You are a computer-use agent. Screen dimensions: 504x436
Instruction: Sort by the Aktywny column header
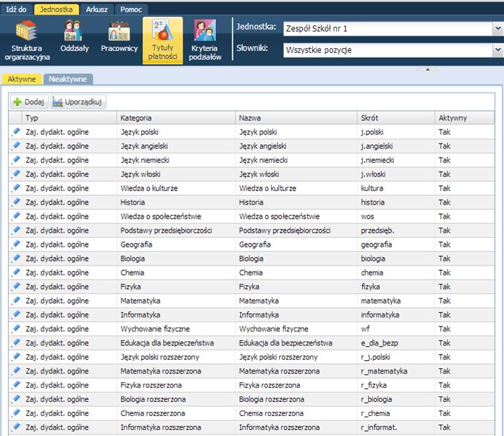(x=464, y=118)
